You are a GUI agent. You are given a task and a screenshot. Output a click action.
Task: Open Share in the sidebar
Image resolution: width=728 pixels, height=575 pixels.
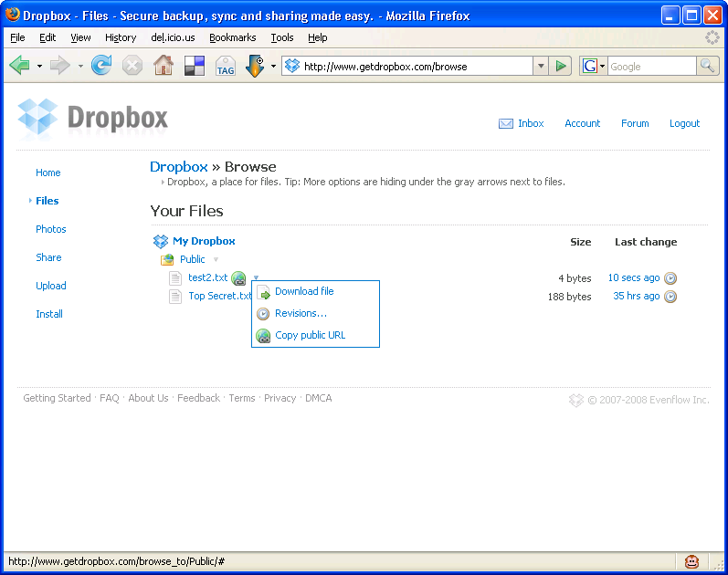click(48, 257)
